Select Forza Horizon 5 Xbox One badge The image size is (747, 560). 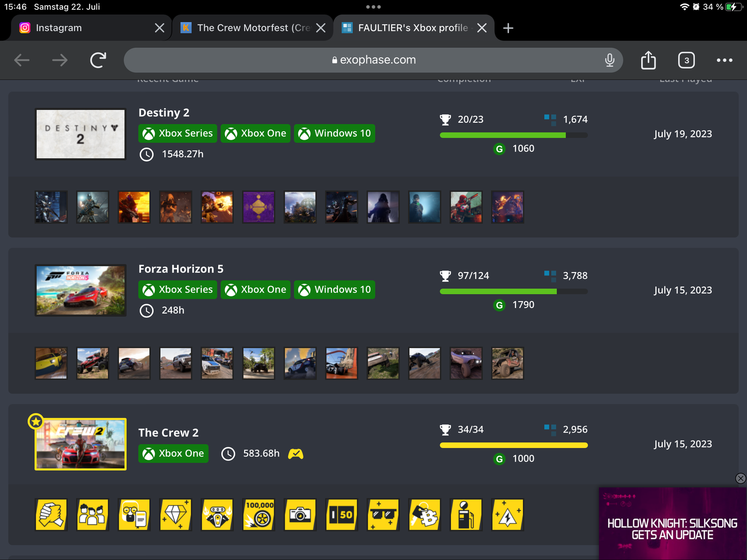256,290
